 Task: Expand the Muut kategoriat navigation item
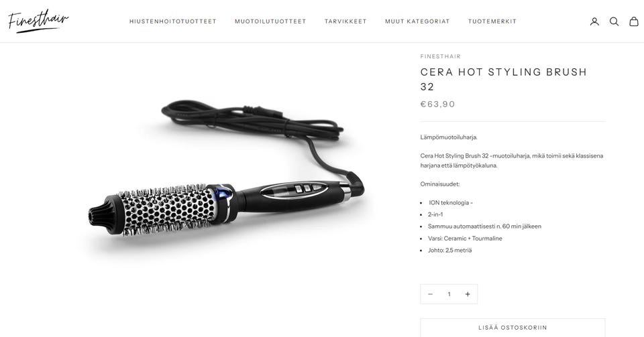click(417, 21)
